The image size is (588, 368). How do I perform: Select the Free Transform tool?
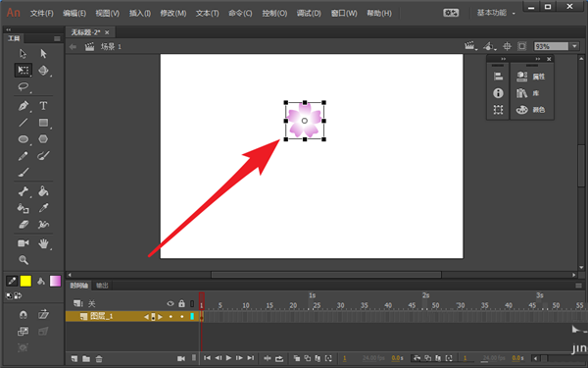(24, 71)
